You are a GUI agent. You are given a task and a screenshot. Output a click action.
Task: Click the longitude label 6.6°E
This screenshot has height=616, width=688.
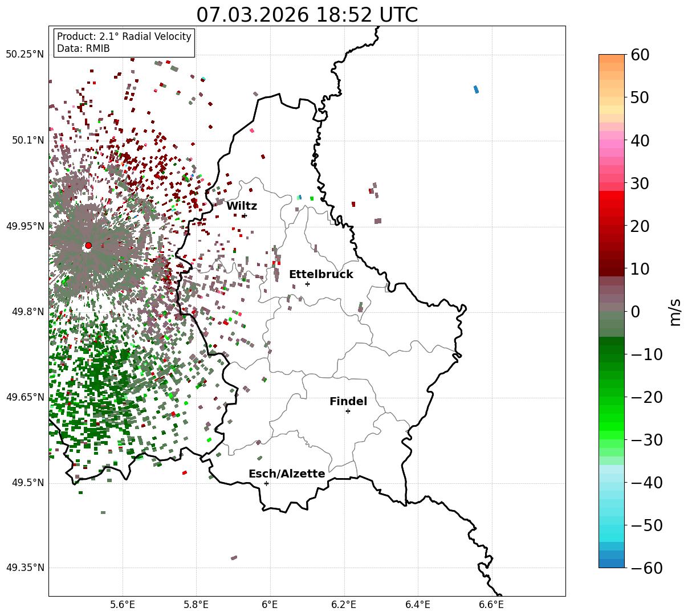click(x=491, y=605)
